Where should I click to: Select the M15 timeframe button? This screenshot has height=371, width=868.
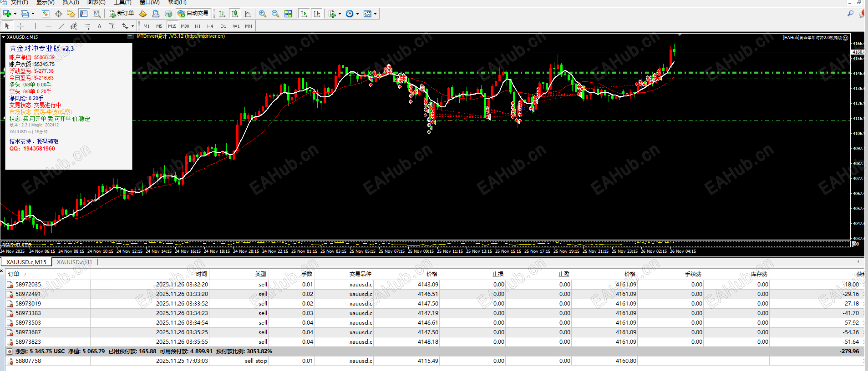(x=172, y=26)
